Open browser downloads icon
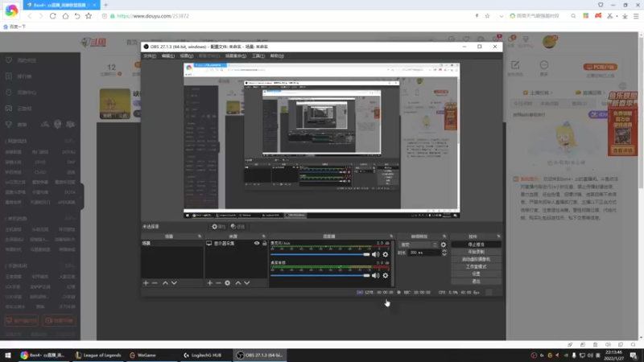 [x=625, y=16]
